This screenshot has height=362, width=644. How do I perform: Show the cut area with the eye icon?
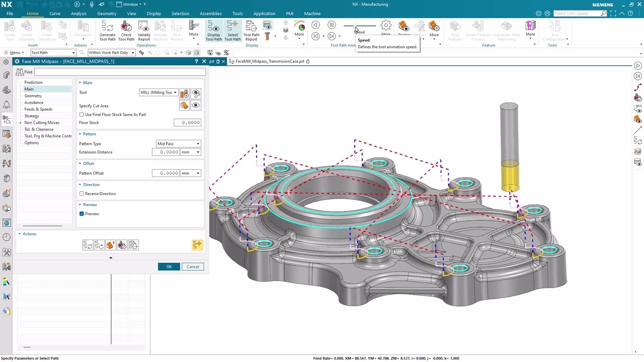(x=196, y=105)
